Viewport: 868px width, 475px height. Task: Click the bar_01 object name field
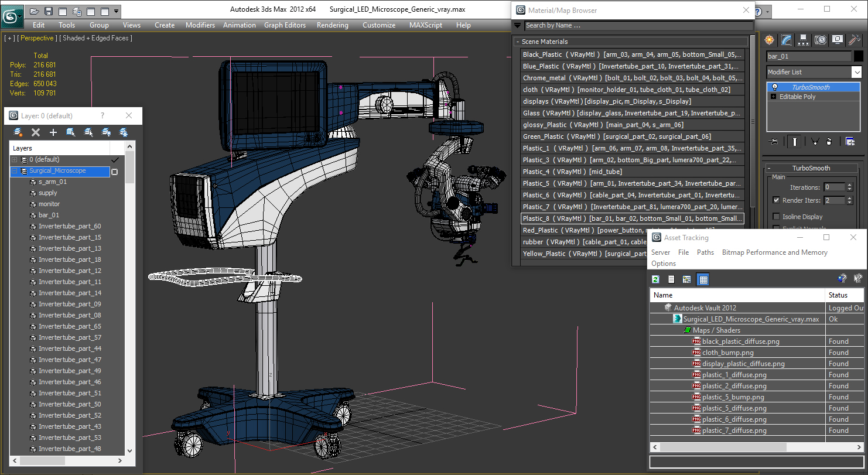click(809, 56)
